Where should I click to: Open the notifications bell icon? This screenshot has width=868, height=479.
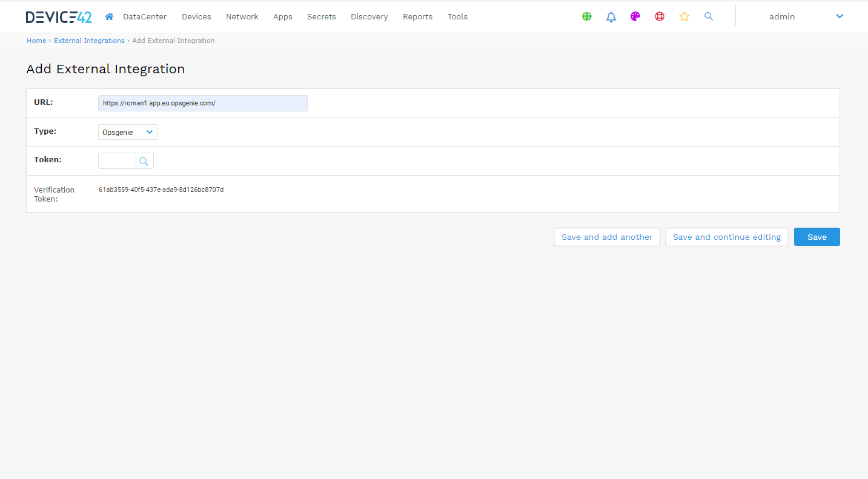(x=611, y=17)
